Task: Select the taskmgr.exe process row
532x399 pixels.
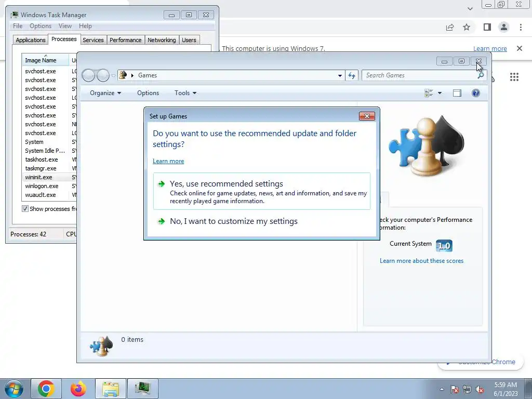Action: pyautogui.click(x=49, y=168)
